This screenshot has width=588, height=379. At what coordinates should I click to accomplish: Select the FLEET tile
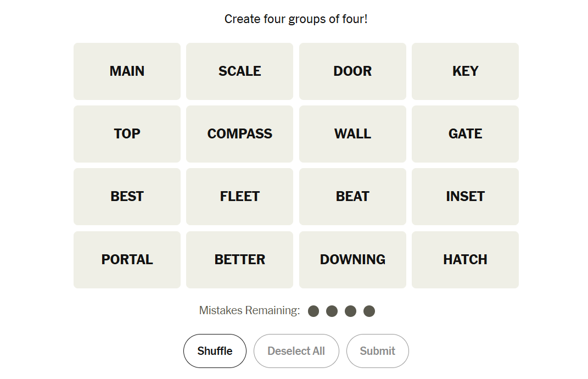[x=239, y=197]
